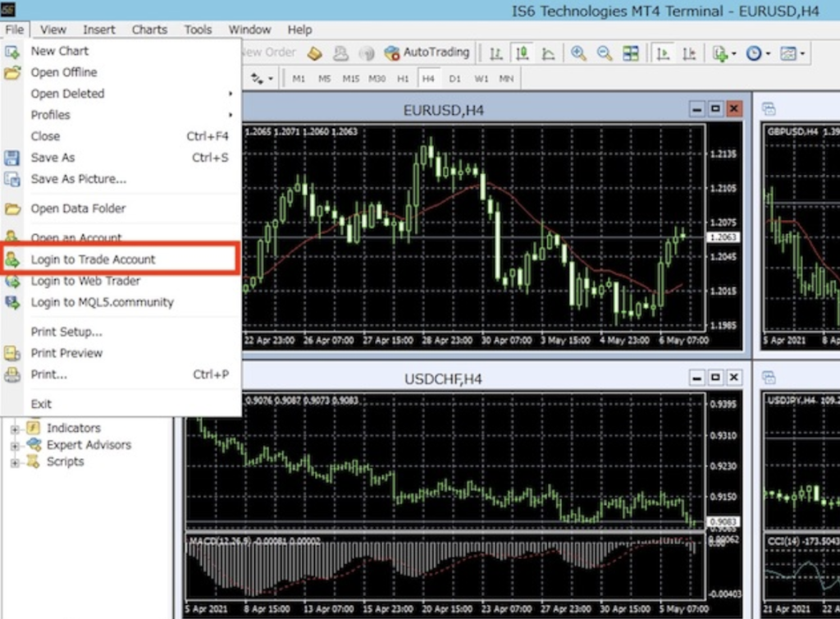
Task: Choose New Chart from File menu
Action: click(x=121, y=51)
